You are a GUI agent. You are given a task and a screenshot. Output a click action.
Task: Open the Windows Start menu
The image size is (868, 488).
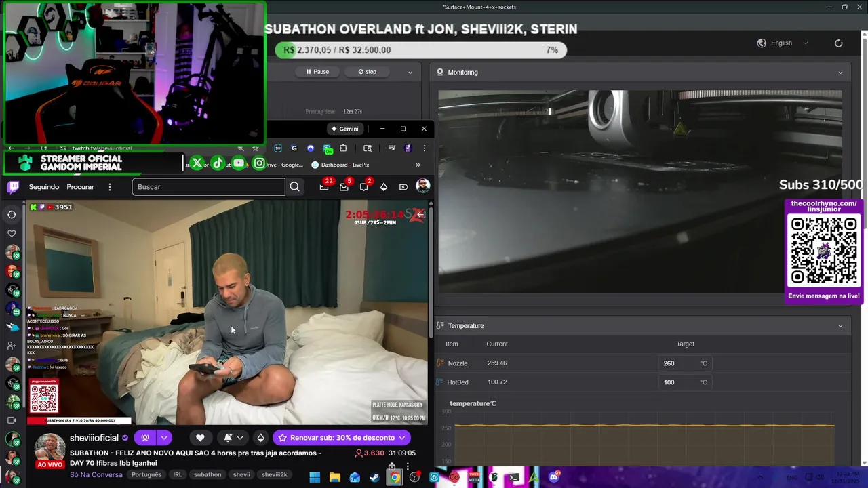pyautogui.click(x=315, y=477)
